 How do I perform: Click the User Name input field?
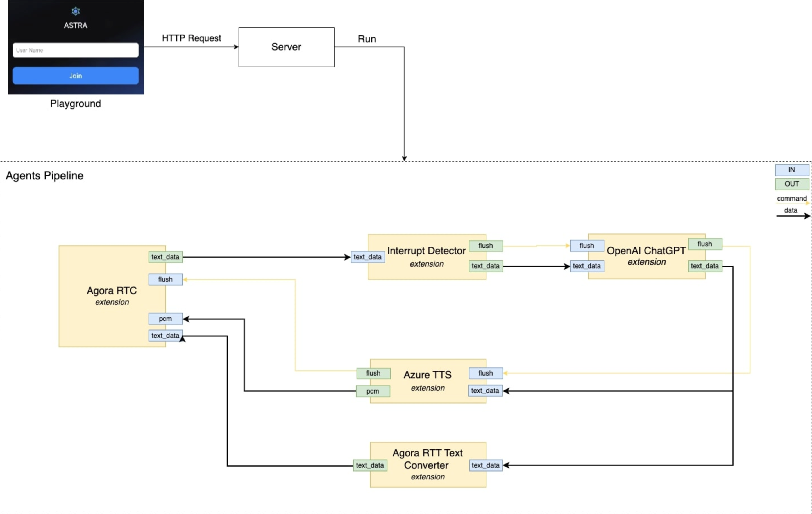click(76, 50)
